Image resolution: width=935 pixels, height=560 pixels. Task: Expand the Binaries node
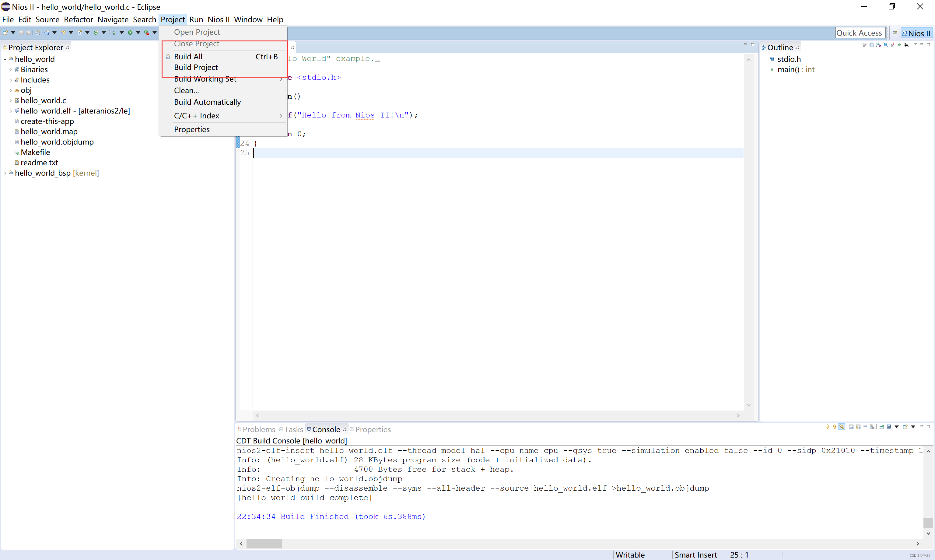point(11,69)
